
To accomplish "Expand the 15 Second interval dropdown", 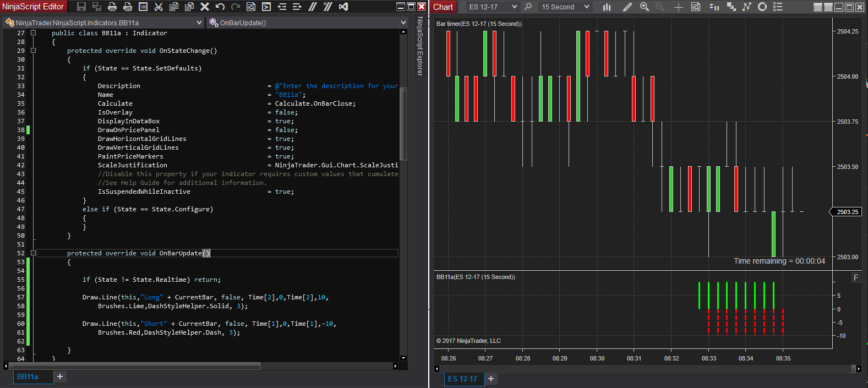I will [x=586, y=7].
